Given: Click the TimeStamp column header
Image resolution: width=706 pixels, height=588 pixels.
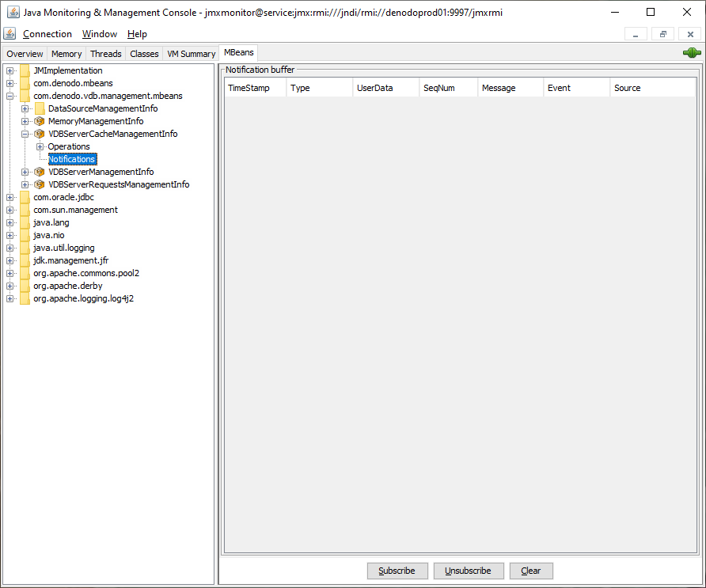Looking at the screenshot, I should coord(256,88).
